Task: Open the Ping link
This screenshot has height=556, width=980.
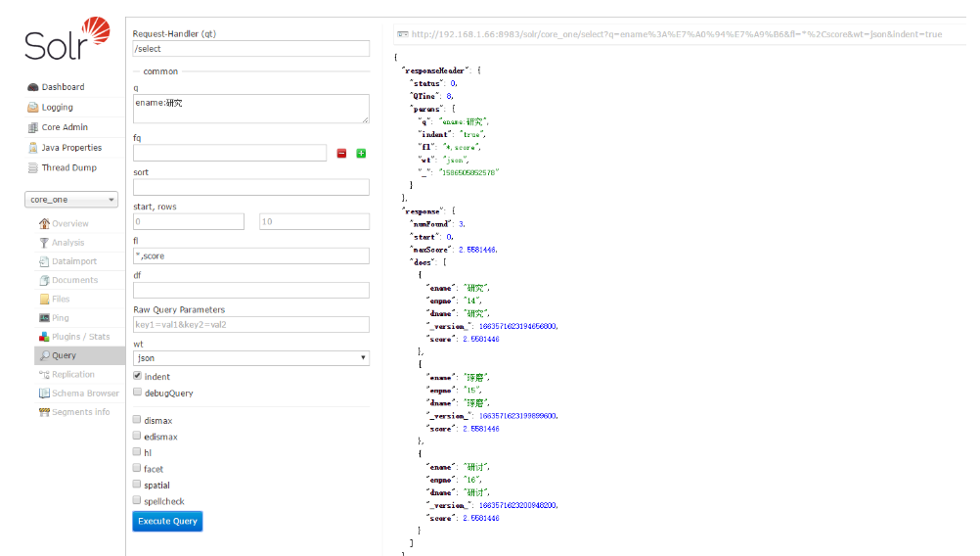Action: (61, 318)
